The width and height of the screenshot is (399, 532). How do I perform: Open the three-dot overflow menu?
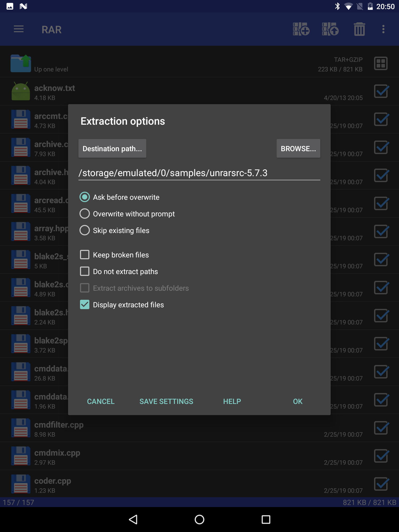(x=383, y=29)
